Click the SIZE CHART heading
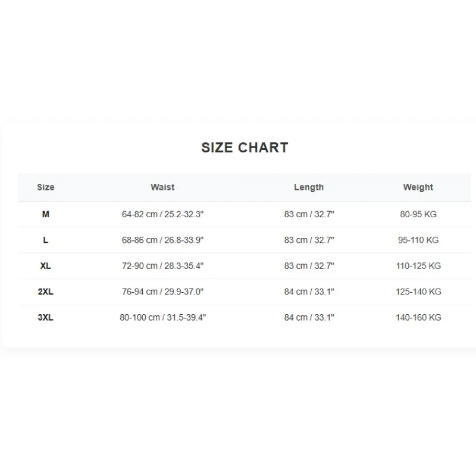The height and width of the screenshot is (476, 476). click(245, 148)
